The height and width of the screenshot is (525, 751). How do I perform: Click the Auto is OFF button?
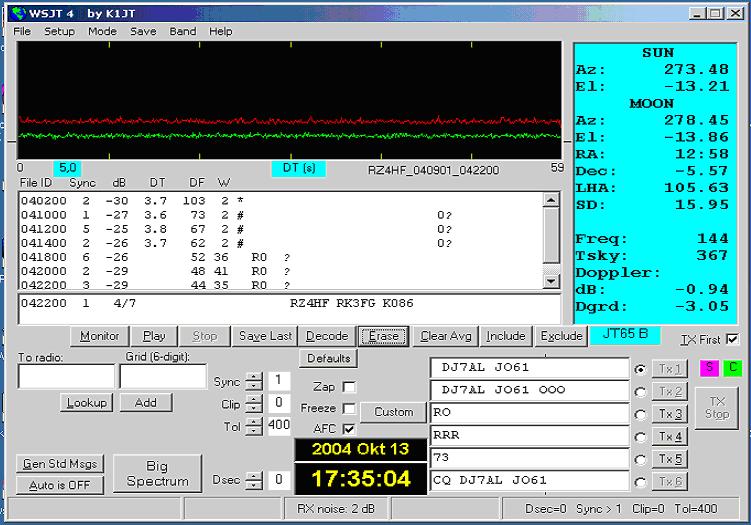(60, 485)
